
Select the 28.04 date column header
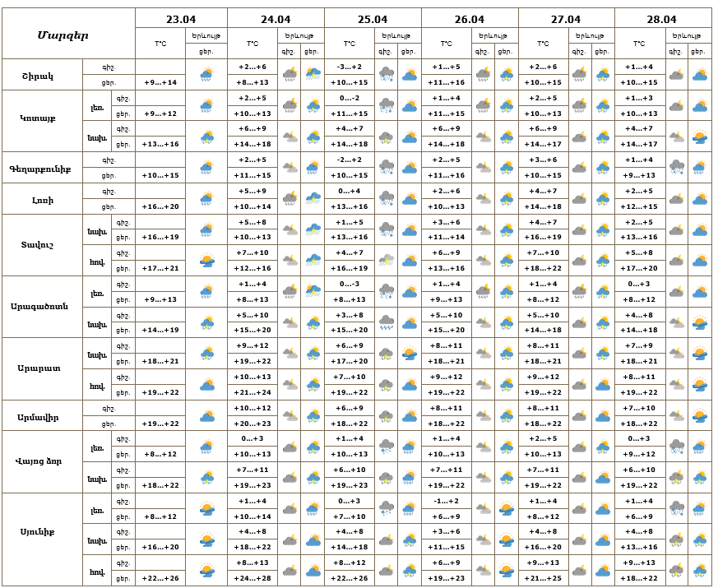pyautogui.click(x=662, y=20)
